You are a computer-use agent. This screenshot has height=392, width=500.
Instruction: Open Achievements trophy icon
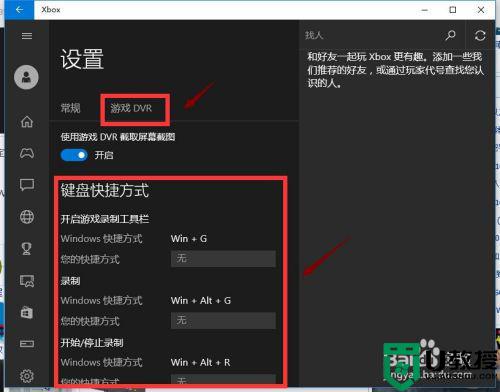(27, 248)
